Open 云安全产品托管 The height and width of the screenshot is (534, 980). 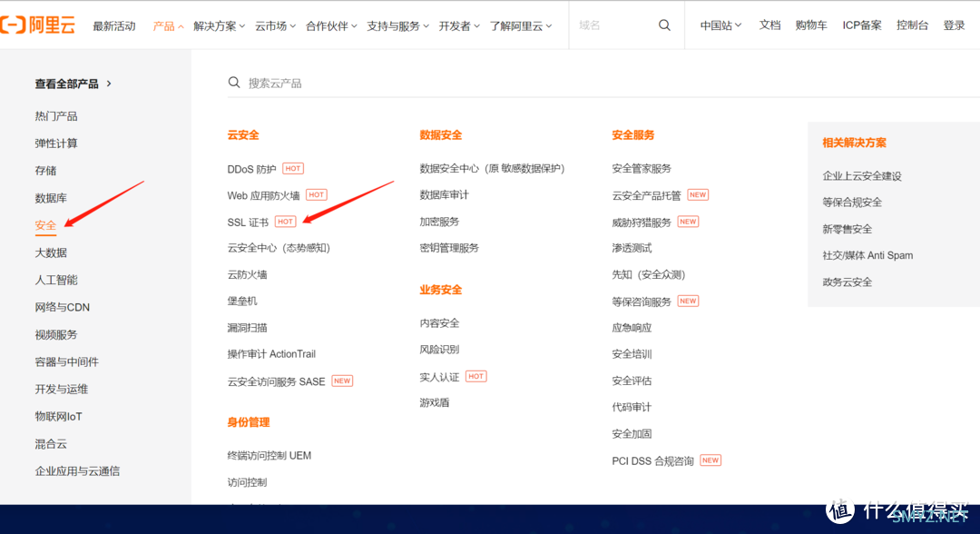pos(646,196)
